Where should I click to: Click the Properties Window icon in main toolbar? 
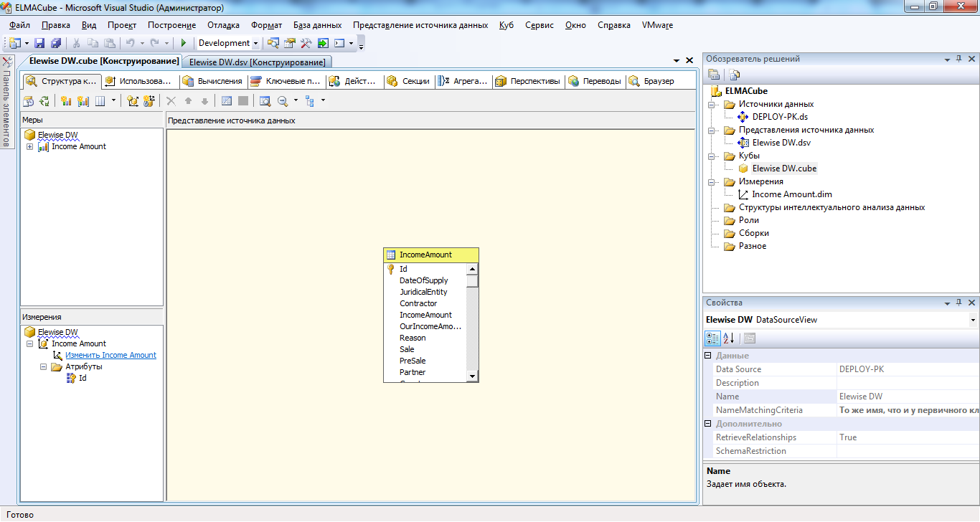point(290,43)
